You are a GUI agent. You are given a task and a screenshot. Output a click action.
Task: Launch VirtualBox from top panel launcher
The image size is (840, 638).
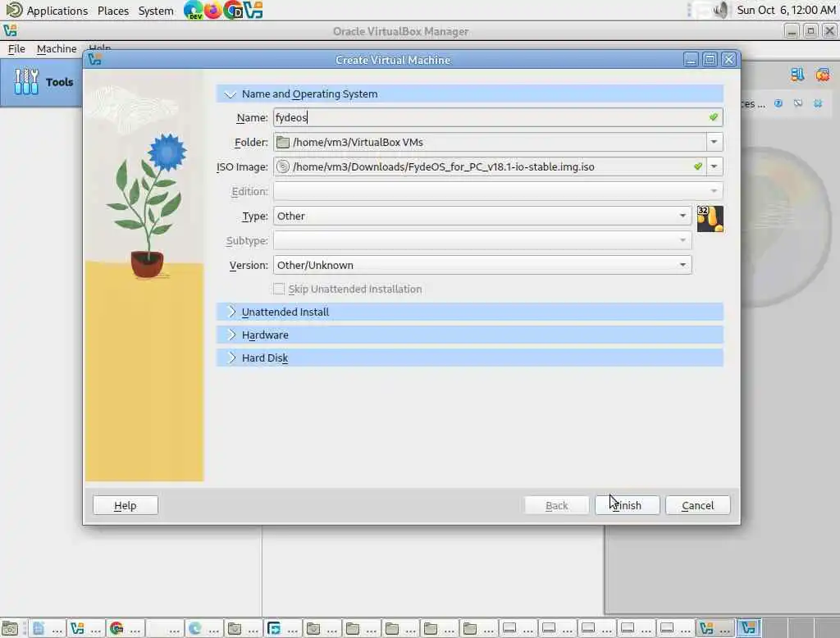pos(253,10)
